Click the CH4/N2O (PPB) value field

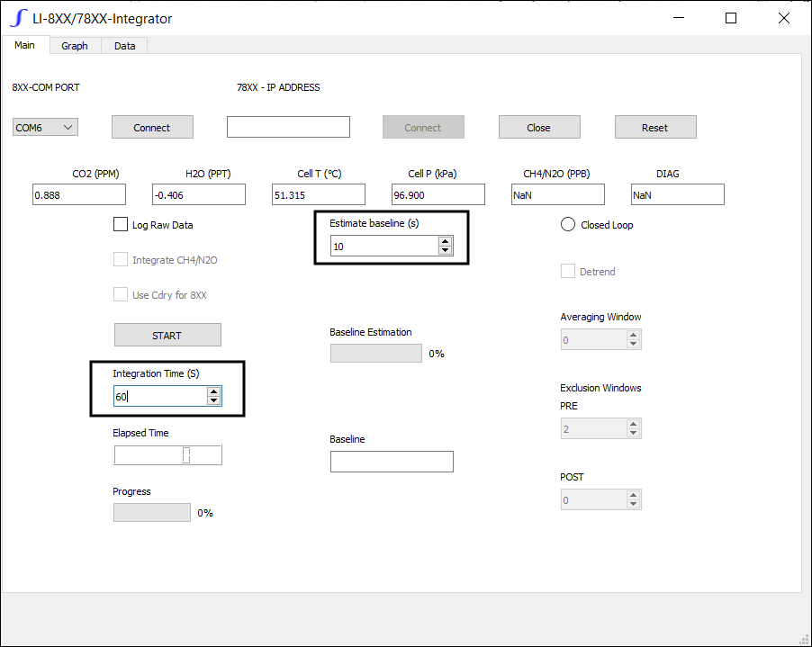click(558, 194)
